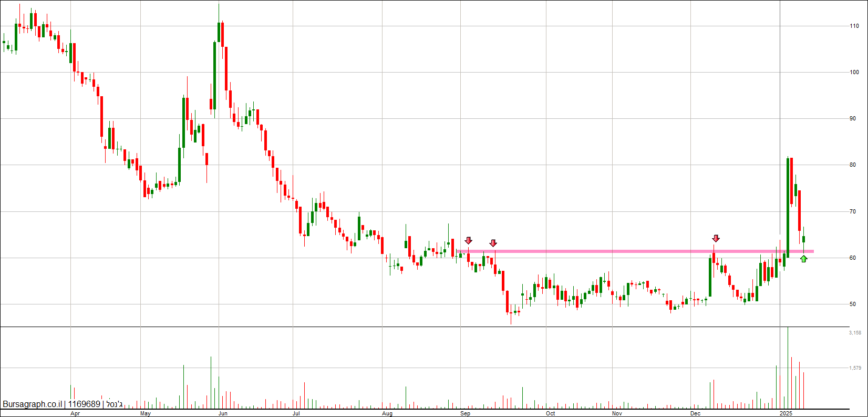Click the 100 price axis label

pos(854,72)
